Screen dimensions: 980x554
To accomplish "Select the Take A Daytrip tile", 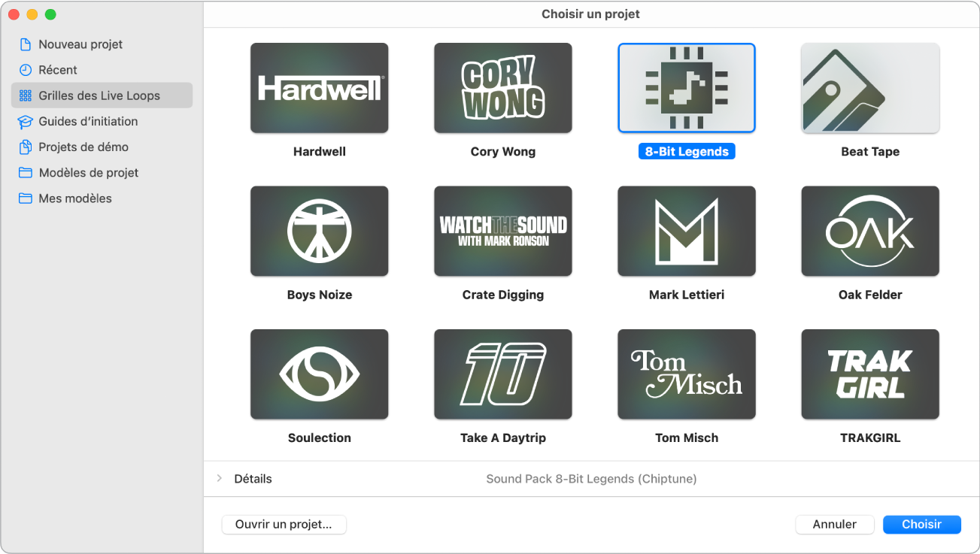I will click(x=502, y=374).
